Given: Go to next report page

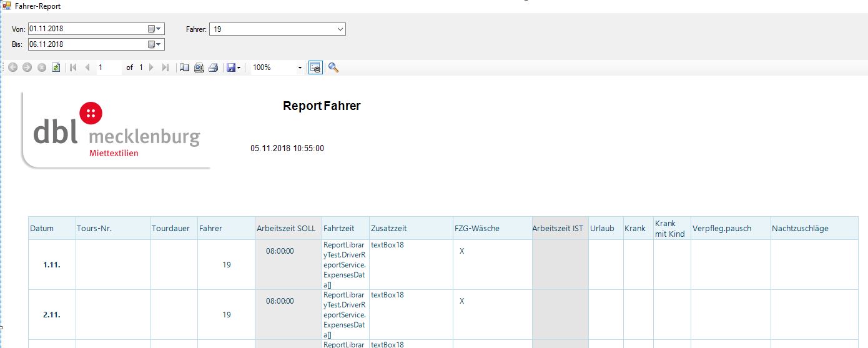Looking at the screenshot, I should (x=151, y=67).
